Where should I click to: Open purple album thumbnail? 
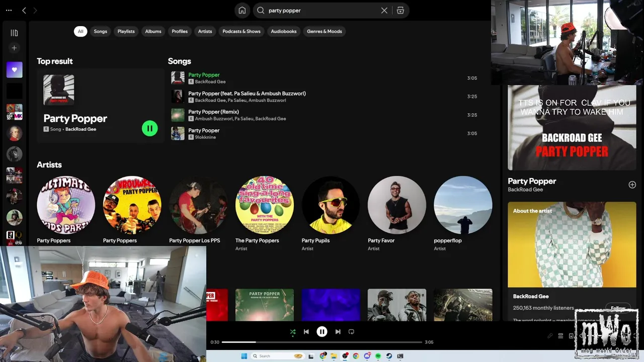click(x=331, y=305)
